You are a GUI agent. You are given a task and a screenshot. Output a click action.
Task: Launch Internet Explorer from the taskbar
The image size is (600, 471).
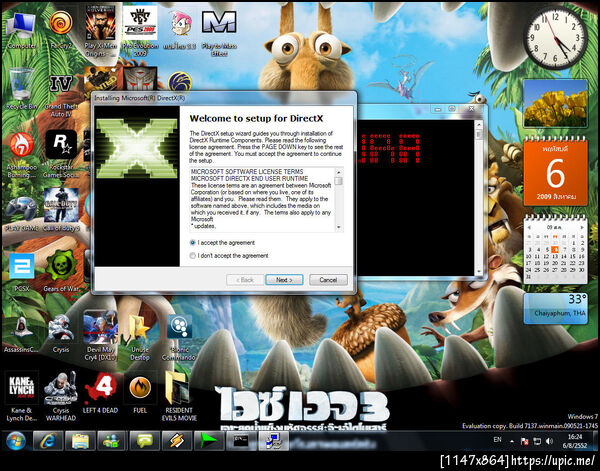click(48, 441)
